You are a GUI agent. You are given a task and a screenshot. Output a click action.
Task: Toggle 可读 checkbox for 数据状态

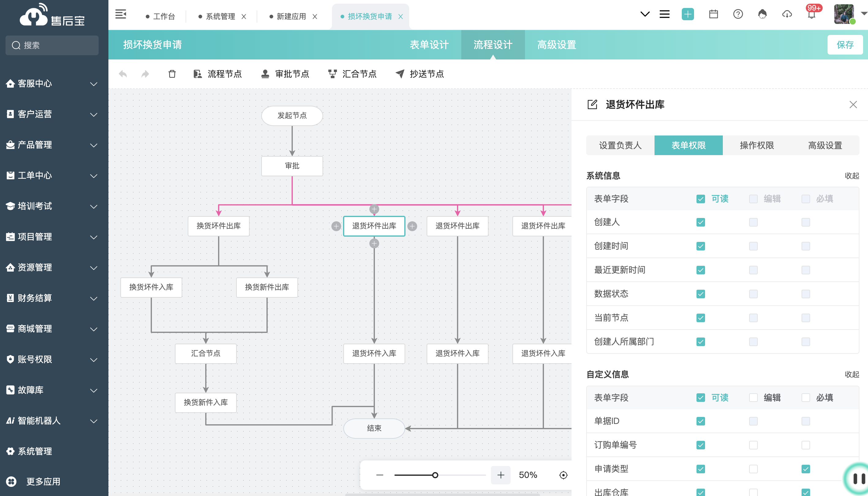700,294
